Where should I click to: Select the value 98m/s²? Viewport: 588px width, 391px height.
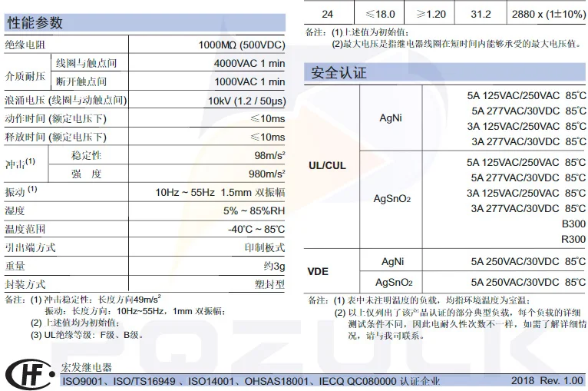tap(269, 155)
